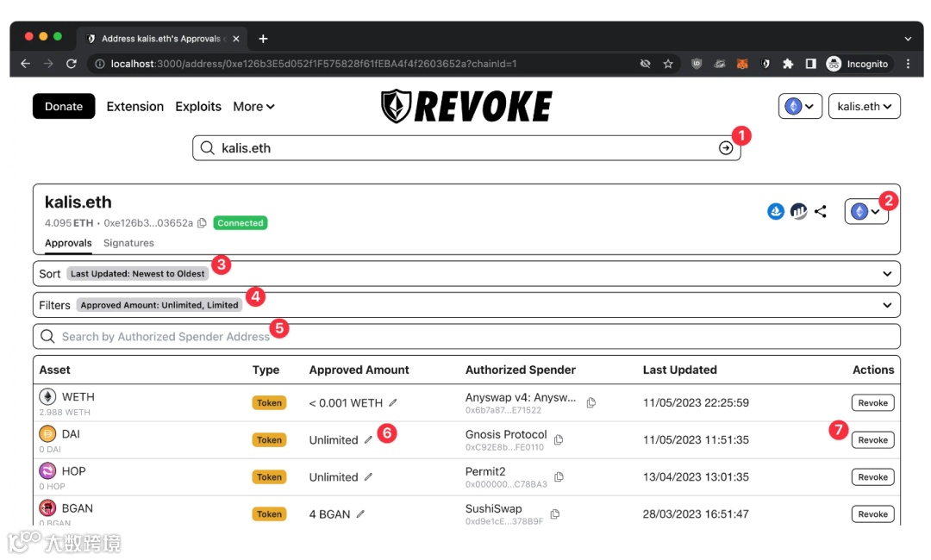The image size is (931, 560).
Task: Edit the DAI Unlimited allowance
Action: [368, 440]
